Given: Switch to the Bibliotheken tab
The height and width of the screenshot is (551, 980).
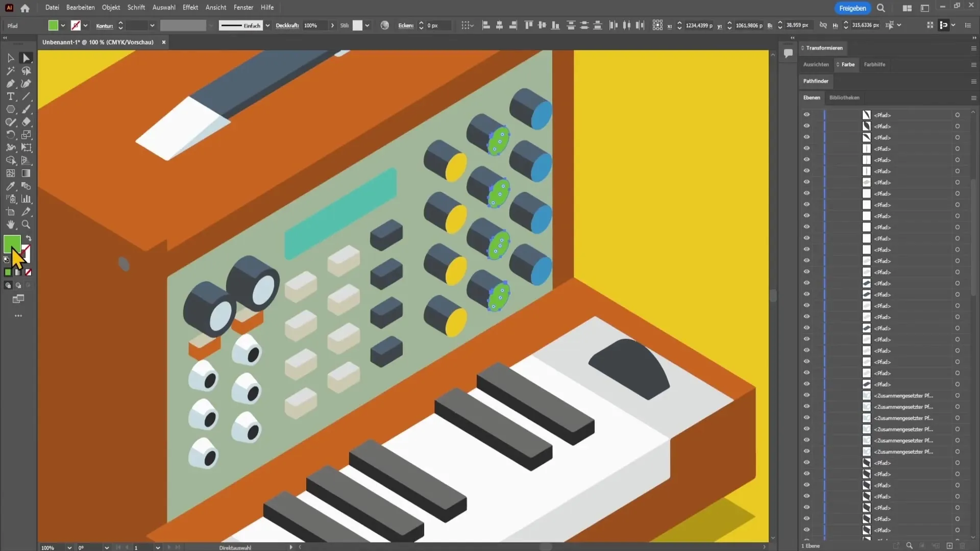Looking at the screenshot, I should click(x=844, y=97).
